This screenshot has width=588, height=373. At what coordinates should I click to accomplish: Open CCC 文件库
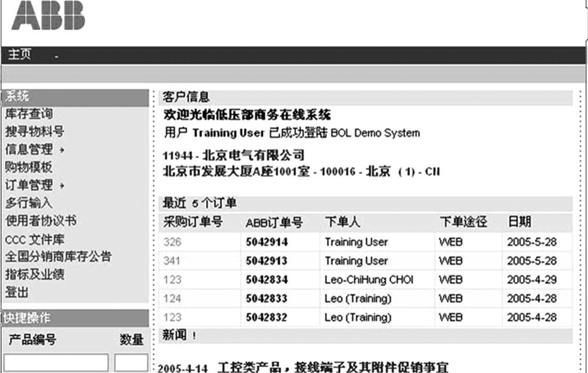tap(35, 239)
